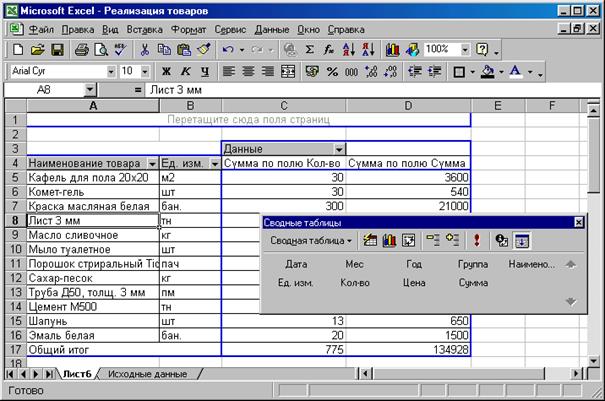Click the Print icon in toolbar

point(80,49)
